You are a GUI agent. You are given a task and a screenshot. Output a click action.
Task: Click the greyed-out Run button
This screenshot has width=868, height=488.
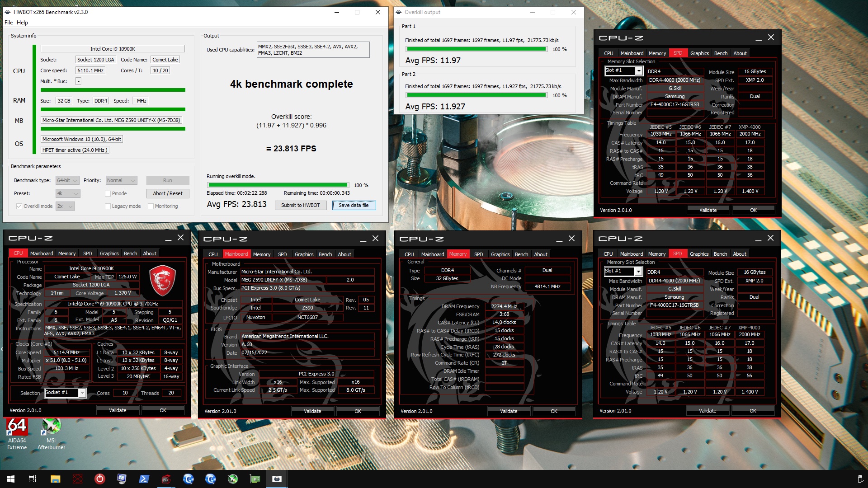(167, 180)
